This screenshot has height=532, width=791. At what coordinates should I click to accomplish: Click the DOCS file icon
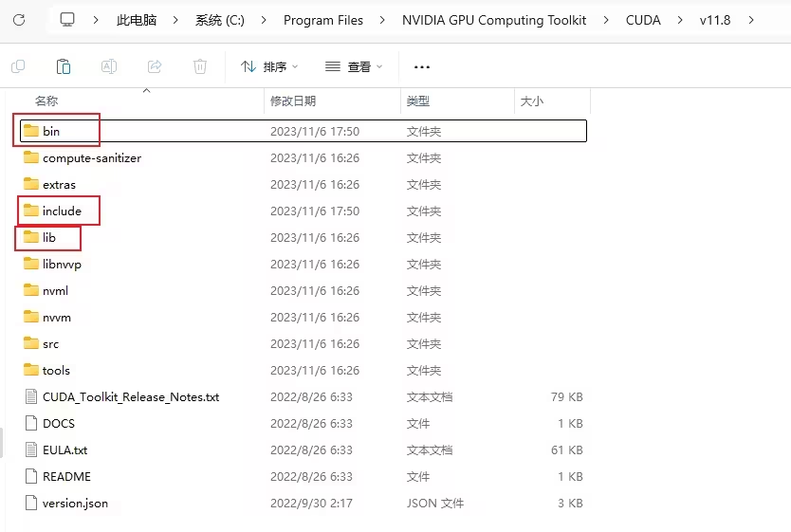click(31, 424)
